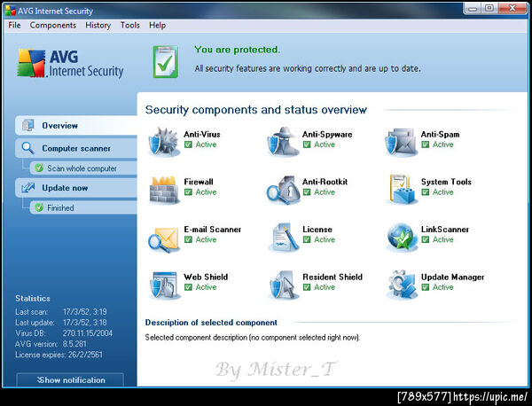Click the 'You are protected.' status text
Image resolution: width=532 pixels, height=406 pixels.
(x=237, y=50)
